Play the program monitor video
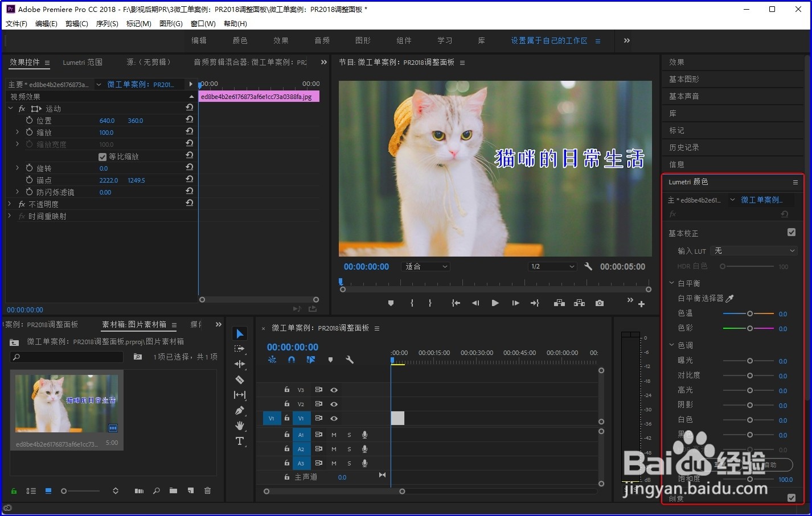The width and height of the screenshot is (812, 516). tap(495, 303)
